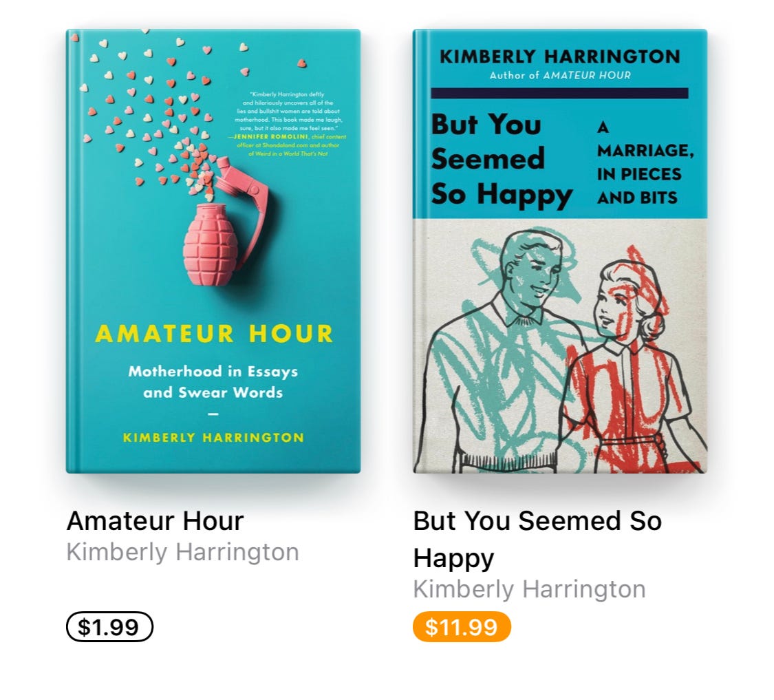
Task: Open the Amateur Hour book cover
Action: 213,251
